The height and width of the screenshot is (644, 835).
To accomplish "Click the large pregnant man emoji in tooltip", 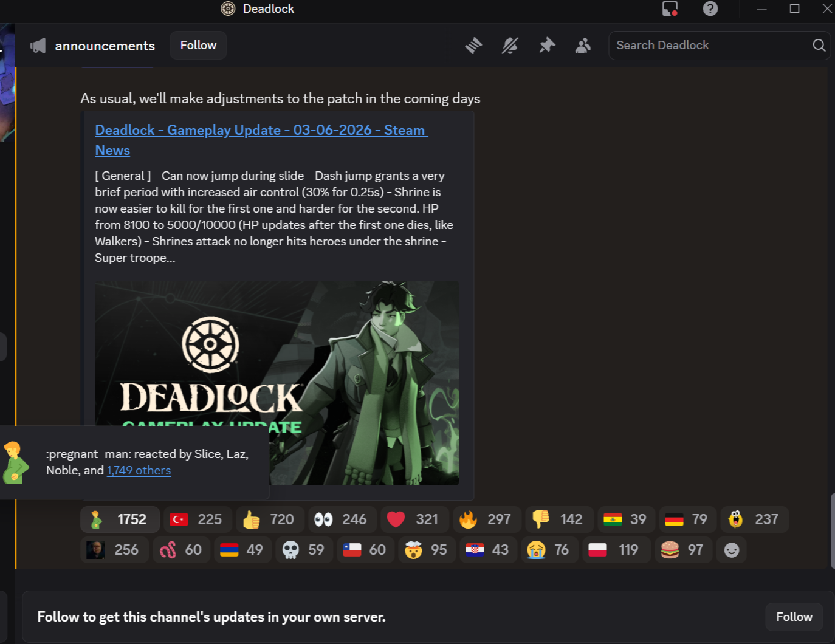I will pyautogui.click(x=15, y=462).
